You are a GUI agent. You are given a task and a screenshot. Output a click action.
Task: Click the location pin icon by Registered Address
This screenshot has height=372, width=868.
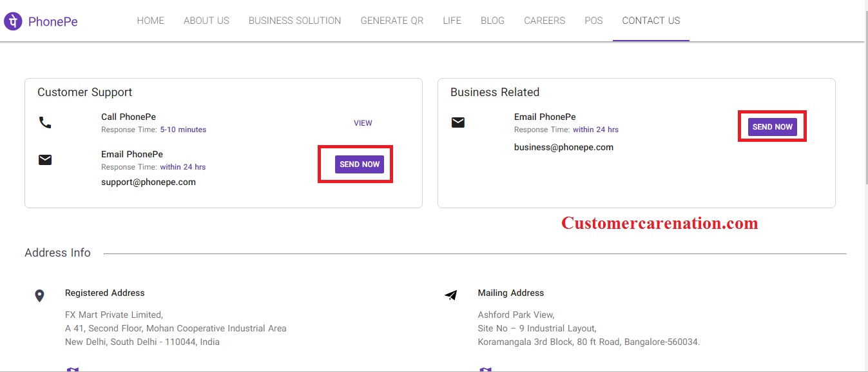39,296
